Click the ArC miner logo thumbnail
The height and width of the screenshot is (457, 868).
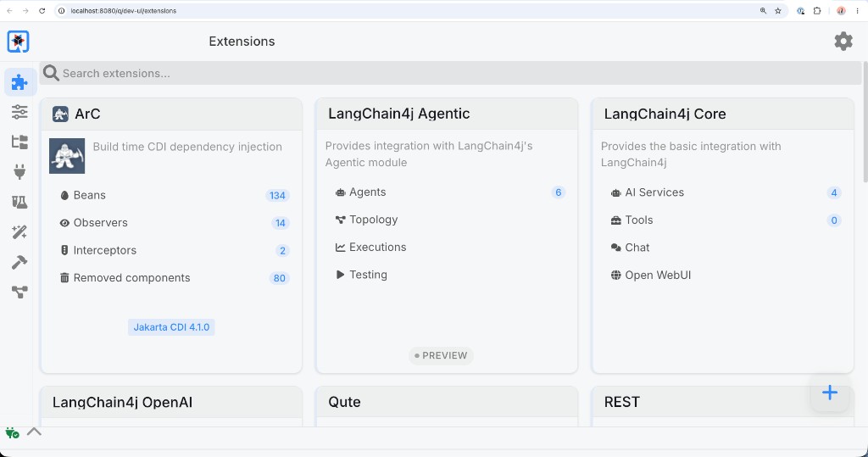(67, 156)
